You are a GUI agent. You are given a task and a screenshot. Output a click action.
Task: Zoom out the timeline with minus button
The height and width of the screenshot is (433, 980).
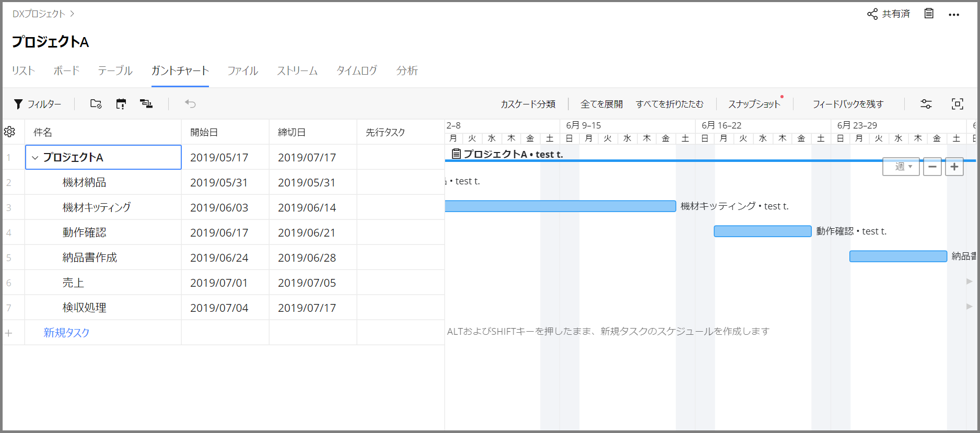coord(932,167)
